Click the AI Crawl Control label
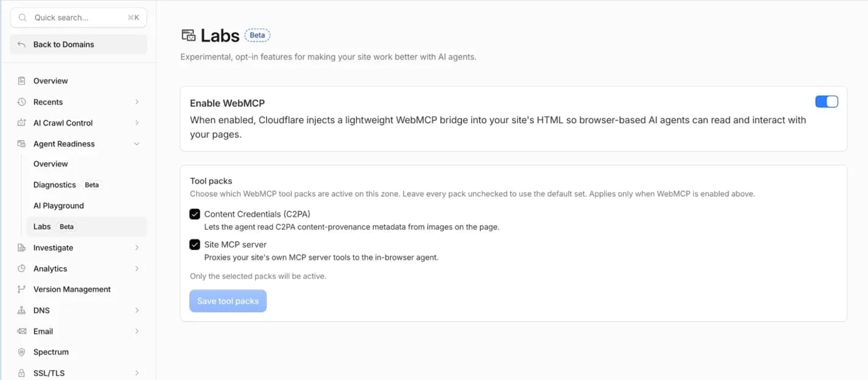 click(x=63, y=123)
